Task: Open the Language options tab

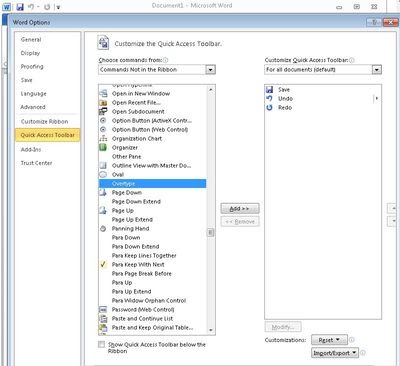Action: 34,94
